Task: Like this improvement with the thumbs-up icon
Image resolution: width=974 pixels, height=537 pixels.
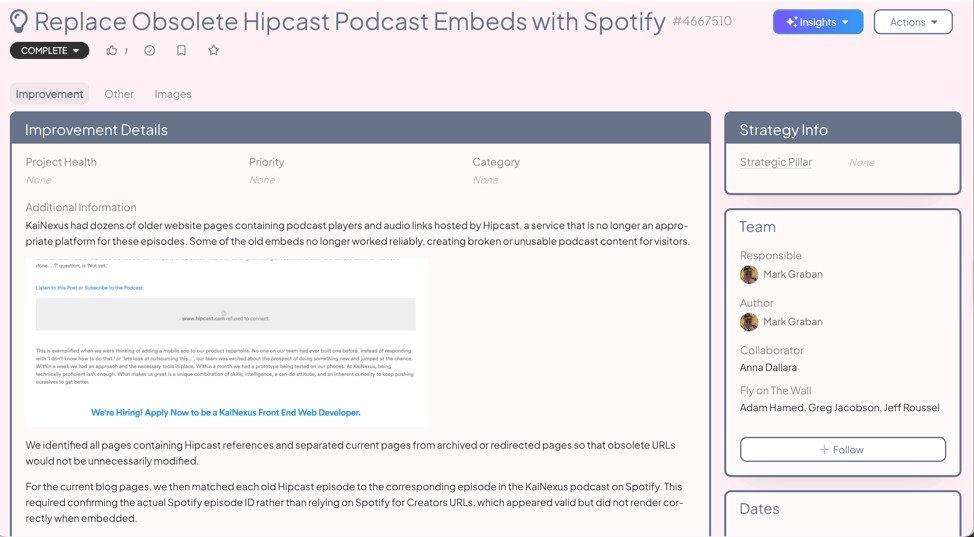Action: [x=112, y=50]
